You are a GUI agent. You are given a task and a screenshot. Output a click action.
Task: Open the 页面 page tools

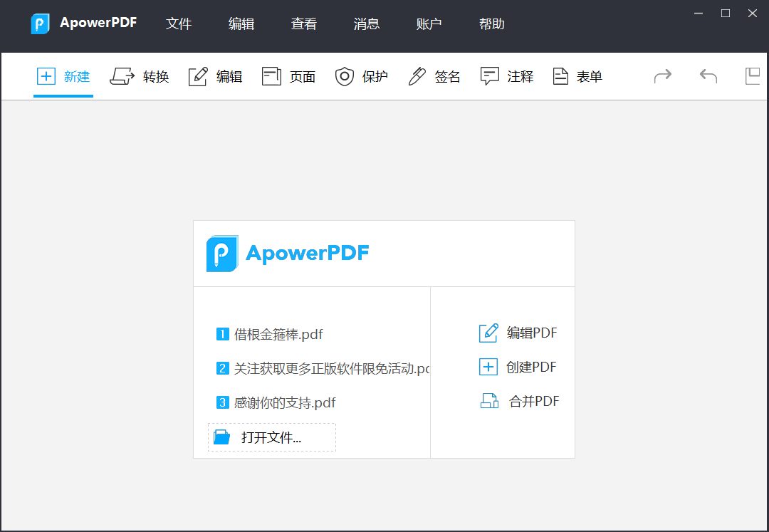tap(288, 76)
